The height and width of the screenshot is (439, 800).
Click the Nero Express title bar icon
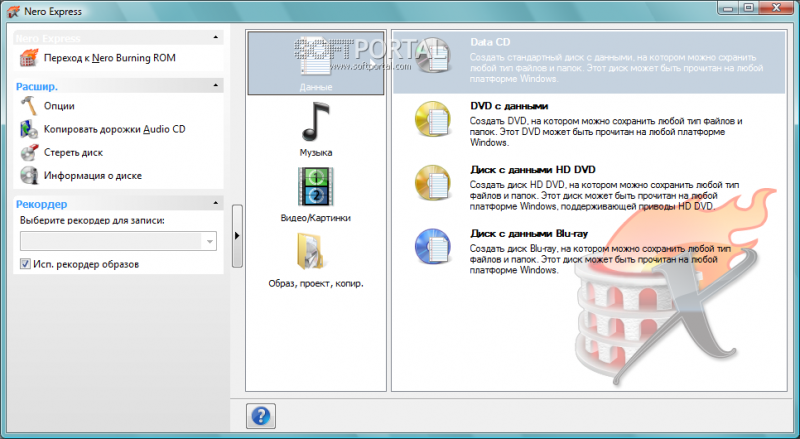13,11
